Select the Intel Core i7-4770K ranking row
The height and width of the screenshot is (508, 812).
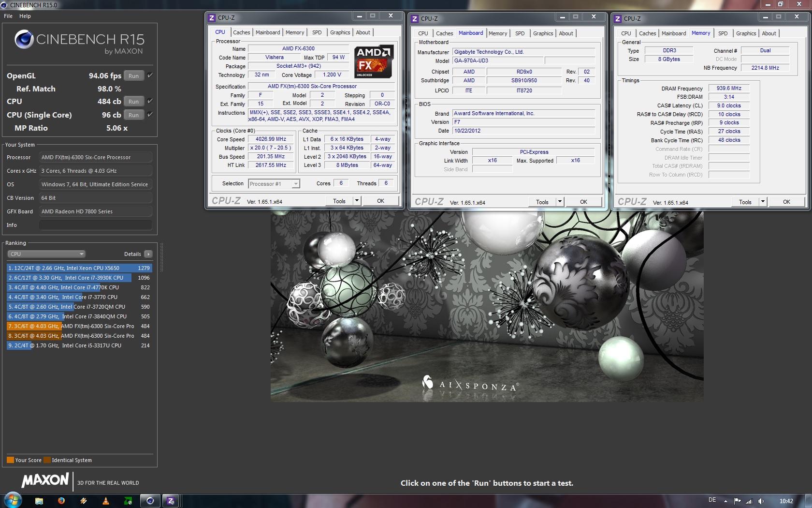pyautogui.click(x=79, y=287)
